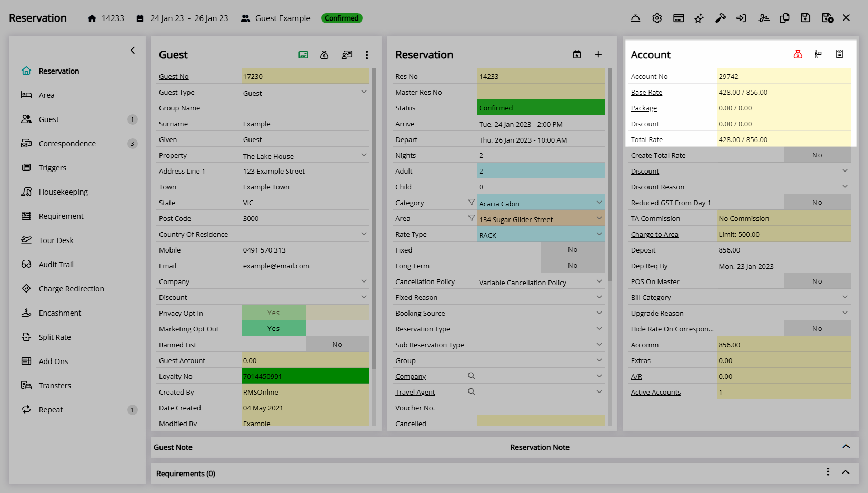Click the Active Accounts link
Viewport: 868px width, 493px height.
[x=656, y=392]
